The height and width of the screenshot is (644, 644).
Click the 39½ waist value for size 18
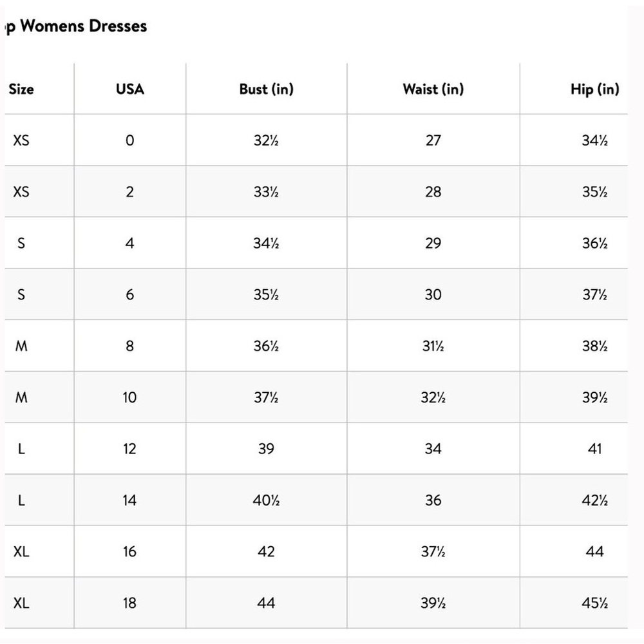pos(433,603)
